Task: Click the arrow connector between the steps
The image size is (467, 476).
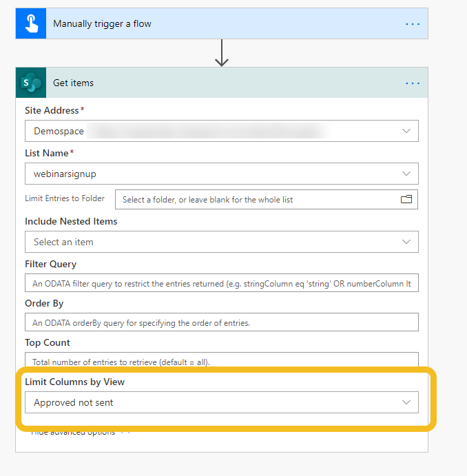Action: tap(221, 53)
